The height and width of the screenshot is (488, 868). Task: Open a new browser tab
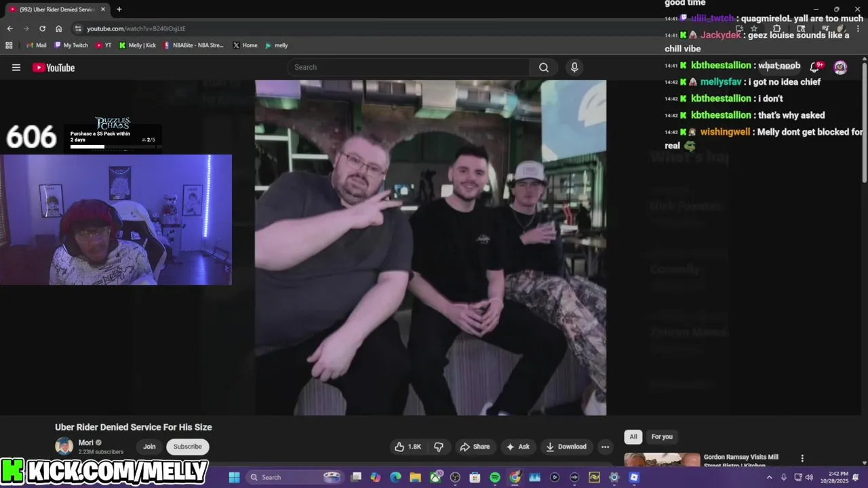pos(119,9)
